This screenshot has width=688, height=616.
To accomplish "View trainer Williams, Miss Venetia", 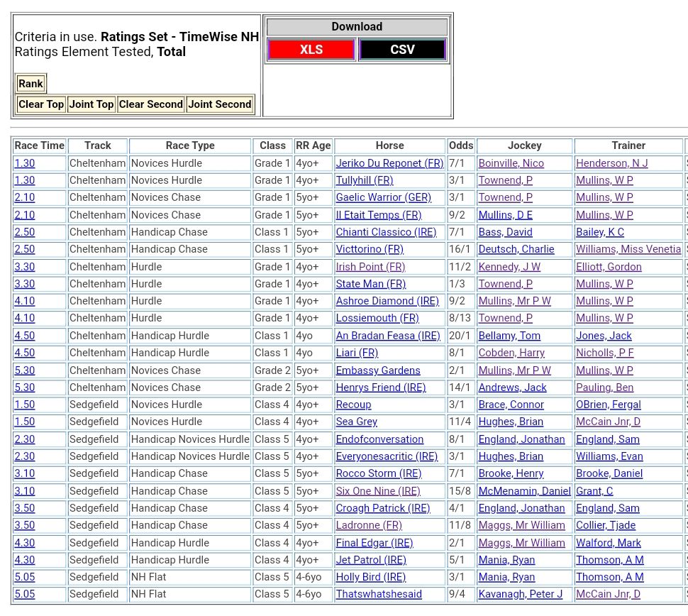I will coord(628,249).
